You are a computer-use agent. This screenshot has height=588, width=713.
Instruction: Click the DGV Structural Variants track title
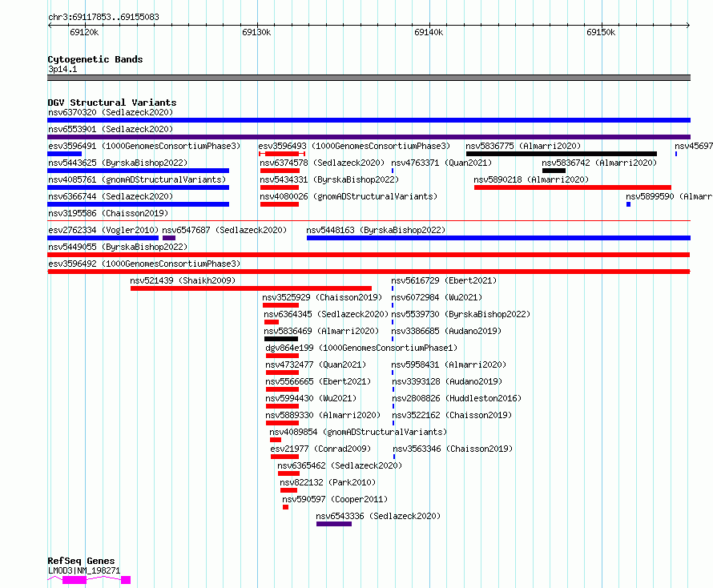coord(112,103)
